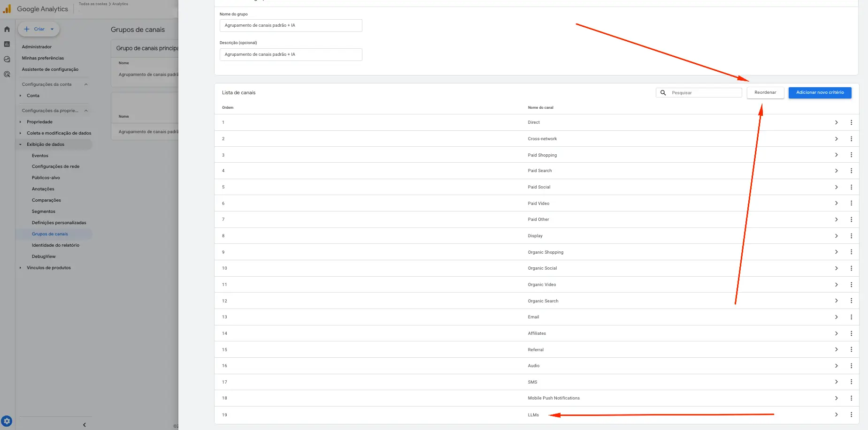Click Adicionar novo critério button
This screenshot has width=868, height=430.
(820, 92)
